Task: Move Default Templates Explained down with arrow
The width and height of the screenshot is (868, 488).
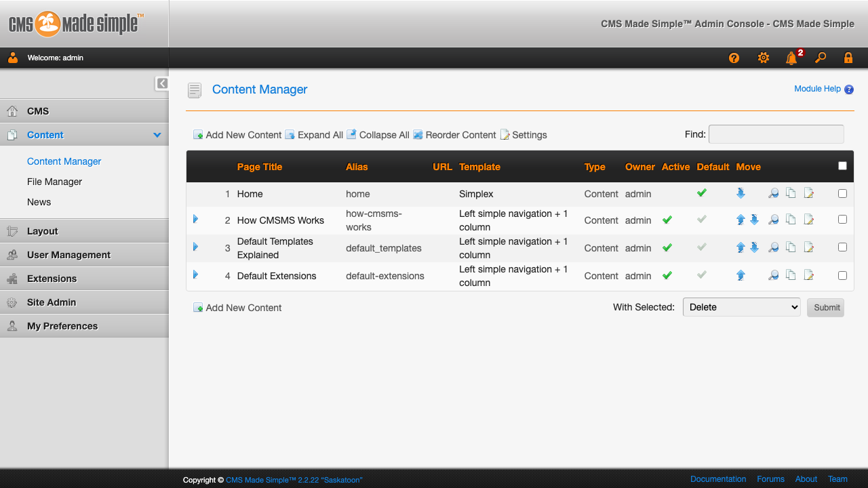Action: 754,248
